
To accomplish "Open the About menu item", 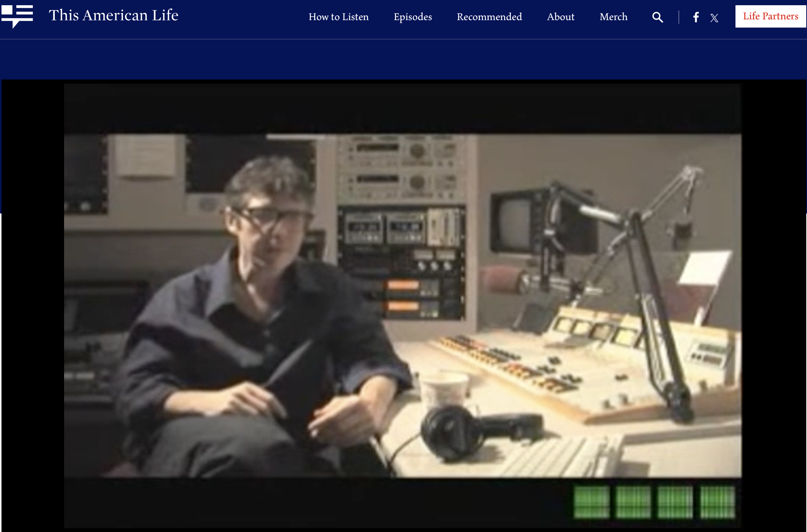I will click(x=561, y=17).
